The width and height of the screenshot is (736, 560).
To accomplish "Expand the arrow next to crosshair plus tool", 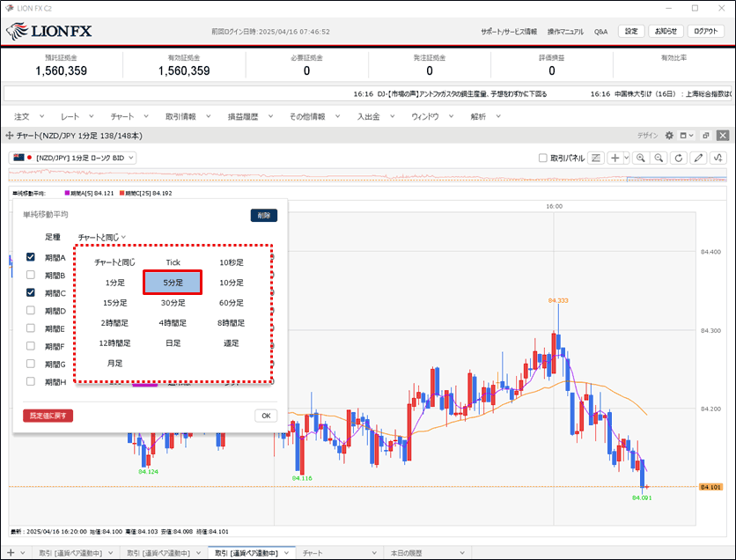I will 626,158.
